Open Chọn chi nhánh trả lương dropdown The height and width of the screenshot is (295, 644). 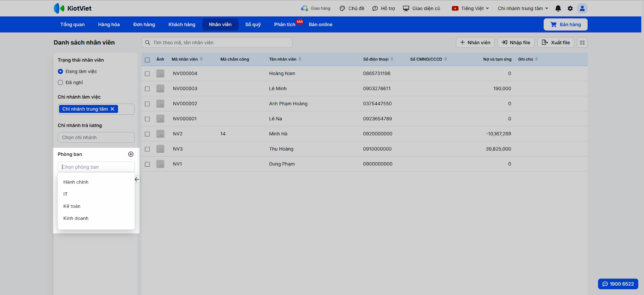click(x=96, y=138)
